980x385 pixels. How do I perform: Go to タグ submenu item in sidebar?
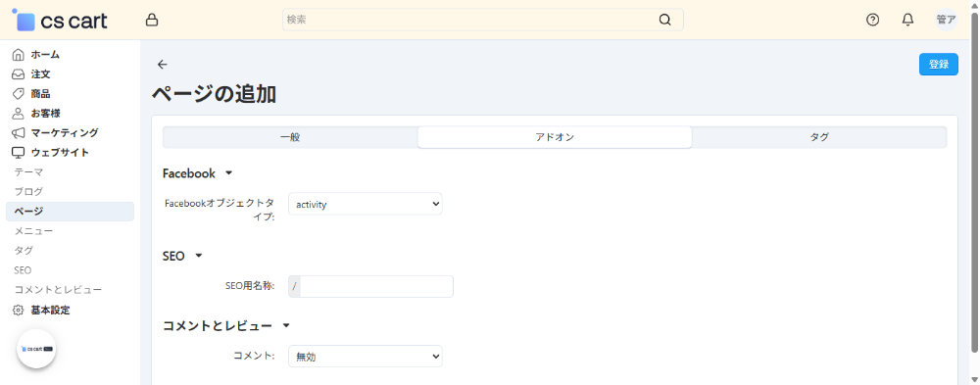pyautogui.click(x=24, y=251)
